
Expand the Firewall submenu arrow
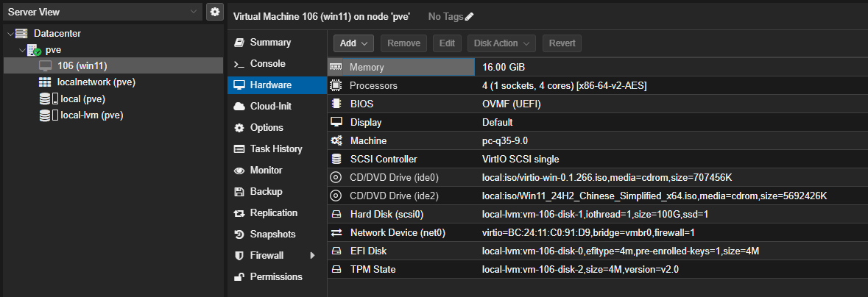(312, 256)
